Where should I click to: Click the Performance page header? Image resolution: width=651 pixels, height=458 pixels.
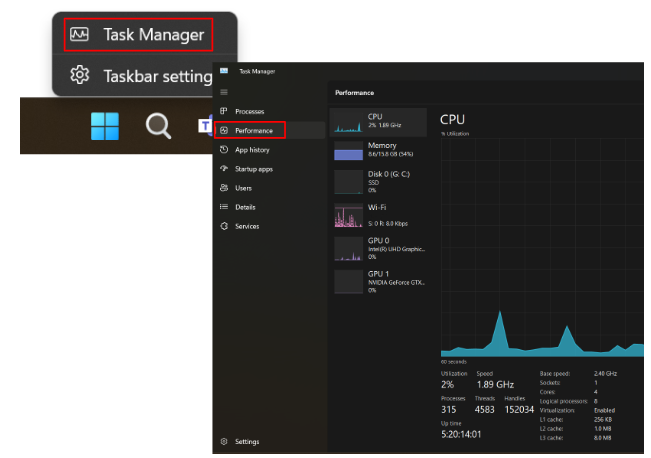tap(355, 93)
